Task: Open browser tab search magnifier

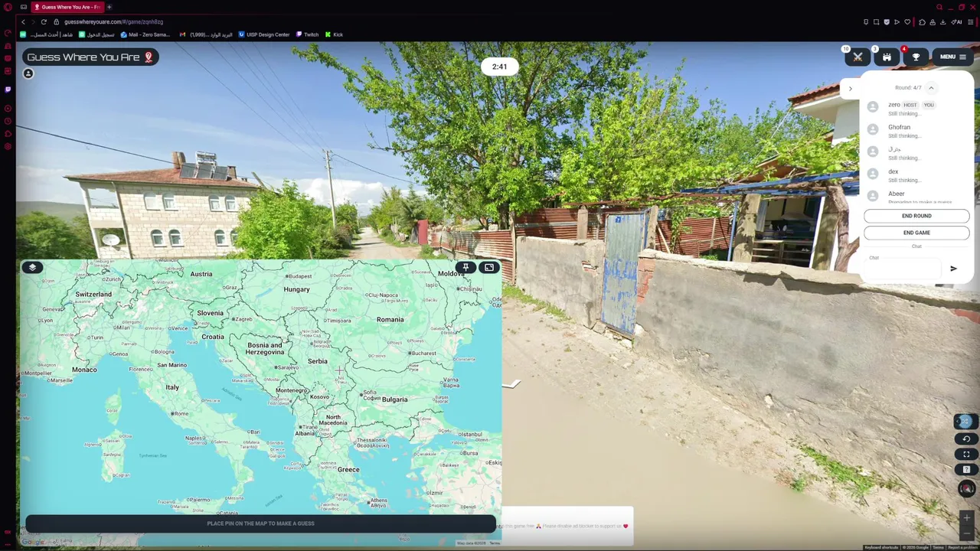Action: [939, 7]
